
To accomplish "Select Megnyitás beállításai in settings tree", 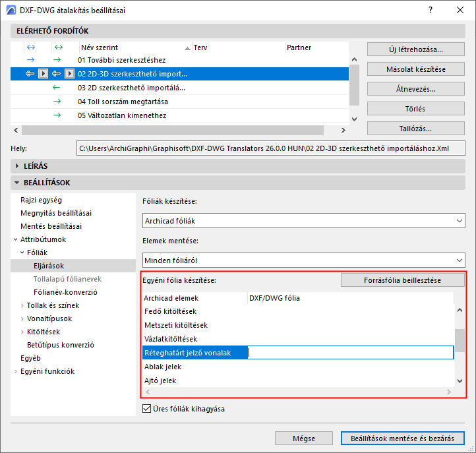I will pos(56,213).
